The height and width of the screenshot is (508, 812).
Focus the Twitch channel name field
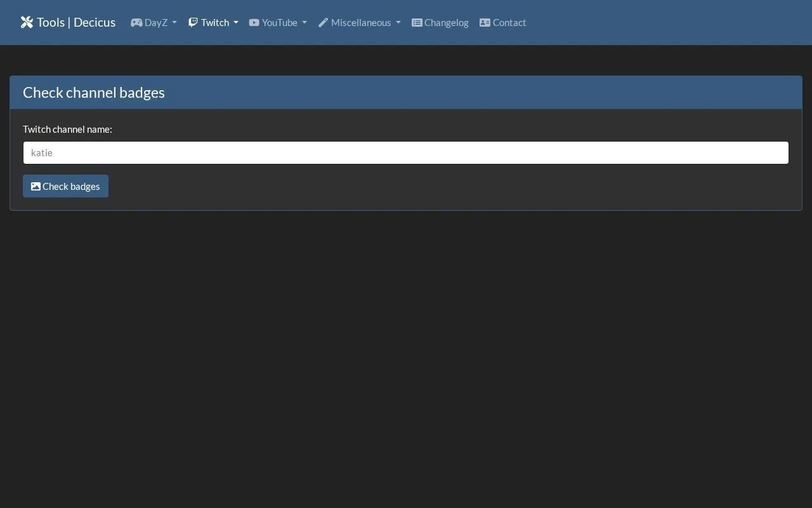(406, 152)
